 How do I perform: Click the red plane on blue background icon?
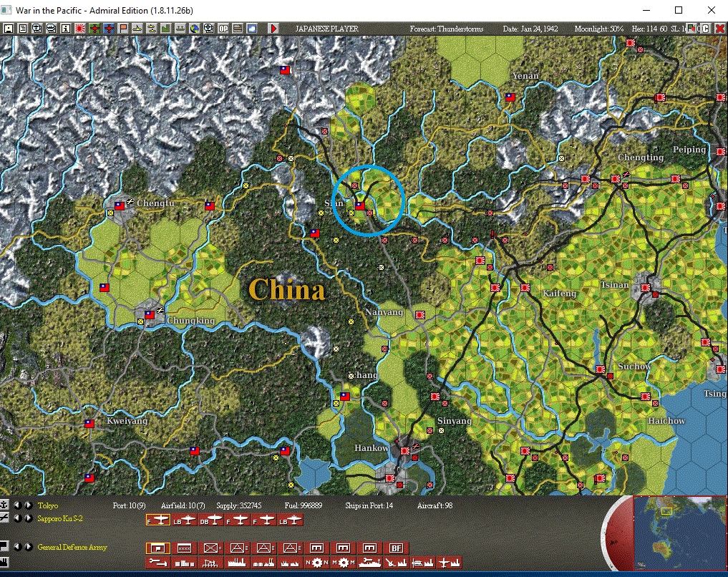click(x=109, y=29)
